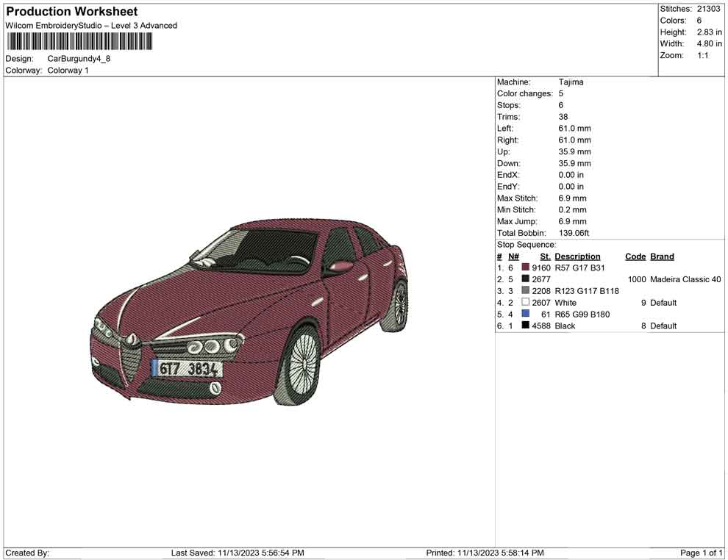The height and width of the screenshot is (560, 728).
Task: Click the dark swatch for thread 2677
Action: point(525,279)
